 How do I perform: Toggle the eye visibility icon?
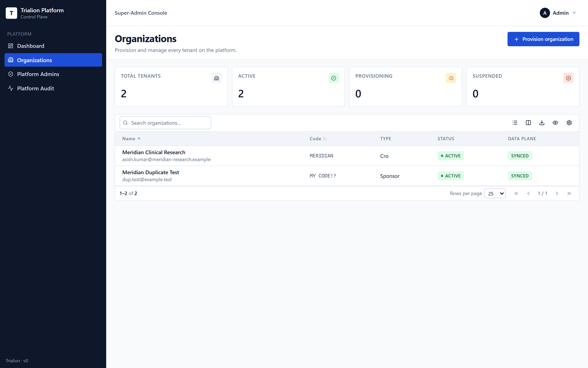tap(555, 123)
